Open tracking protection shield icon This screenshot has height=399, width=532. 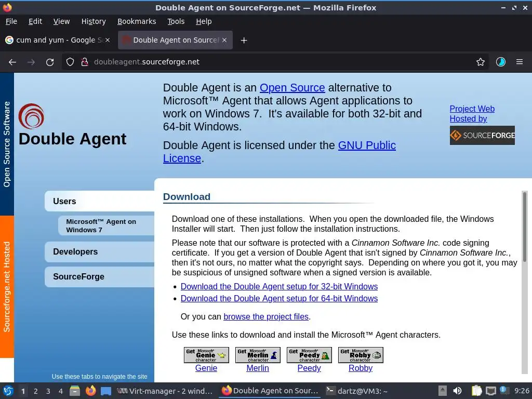(70, 62)
